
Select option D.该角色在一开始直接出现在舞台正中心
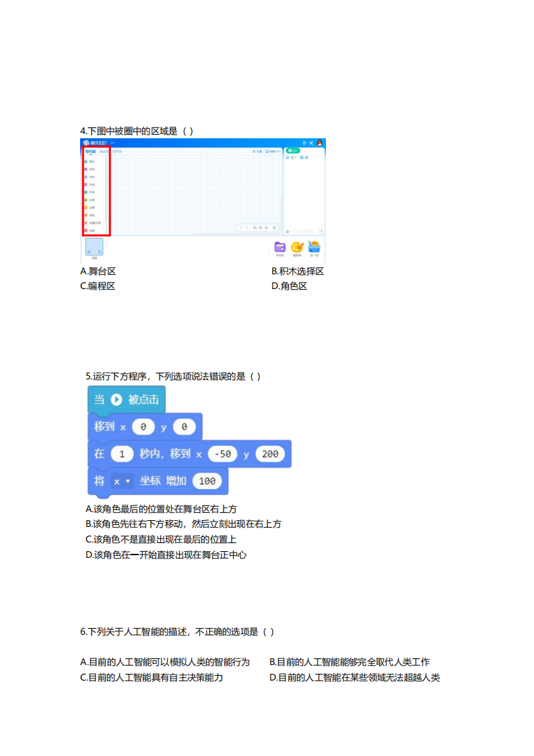166,555
